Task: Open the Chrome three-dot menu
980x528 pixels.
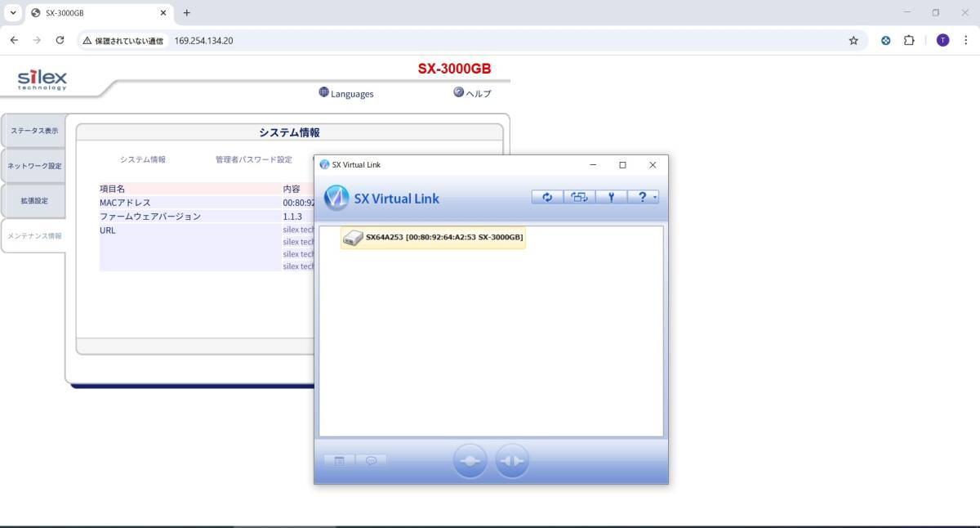Action: 966,40
